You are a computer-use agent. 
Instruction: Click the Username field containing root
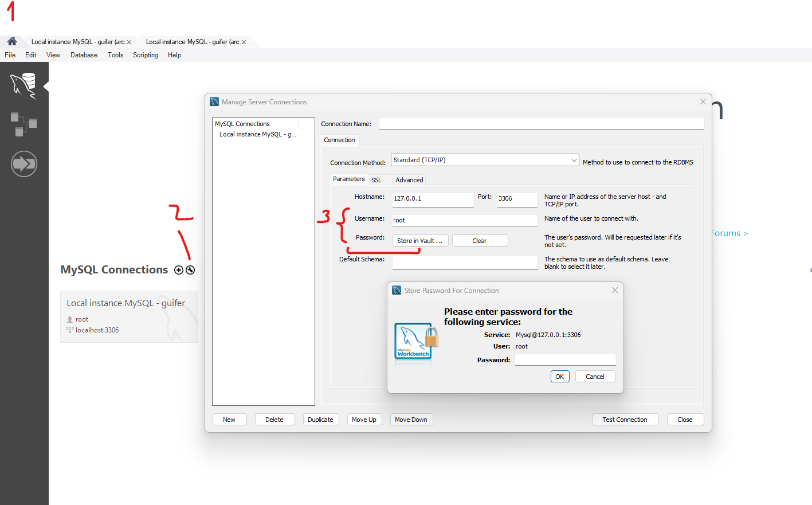coord(465,220)
